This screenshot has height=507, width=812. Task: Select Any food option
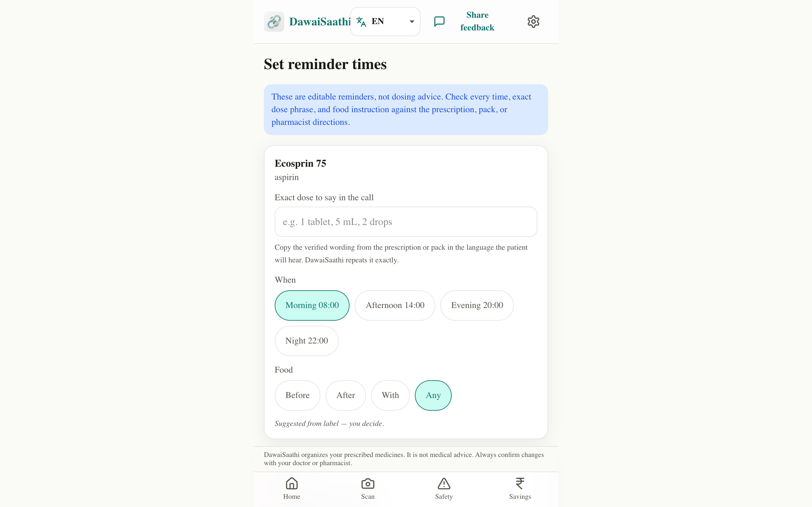[x=433, y=395]
